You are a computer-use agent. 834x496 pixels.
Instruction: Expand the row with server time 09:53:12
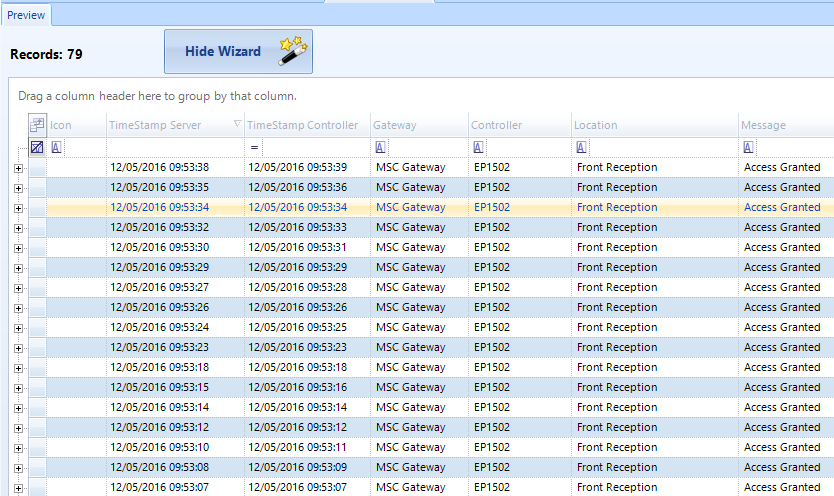pyautogui.click(x=19, y=428)
